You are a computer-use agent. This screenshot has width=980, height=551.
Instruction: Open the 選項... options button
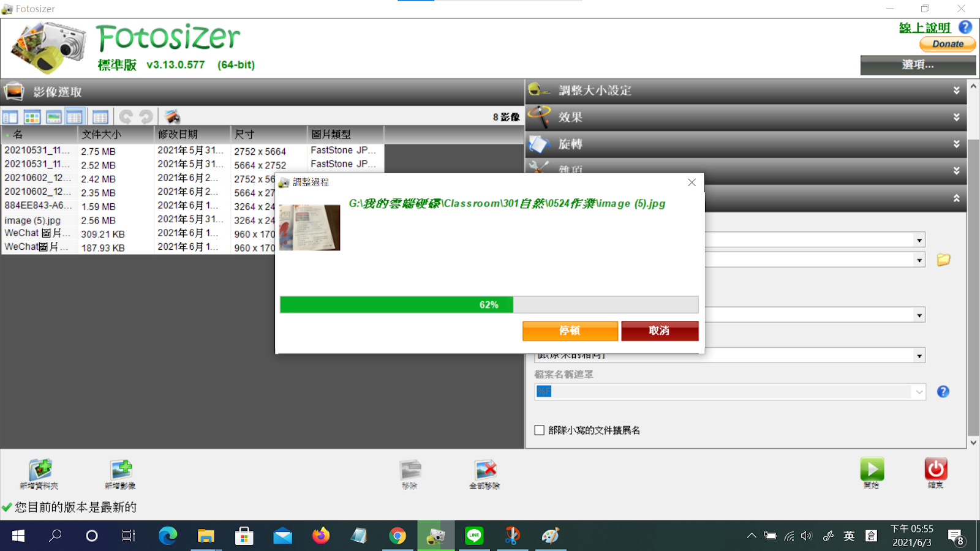click(918, 65)
